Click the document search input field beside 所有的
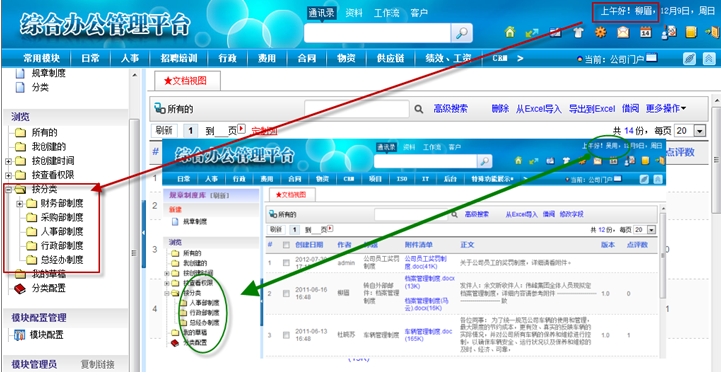This screenshot has width=721, height=375. 357,109
